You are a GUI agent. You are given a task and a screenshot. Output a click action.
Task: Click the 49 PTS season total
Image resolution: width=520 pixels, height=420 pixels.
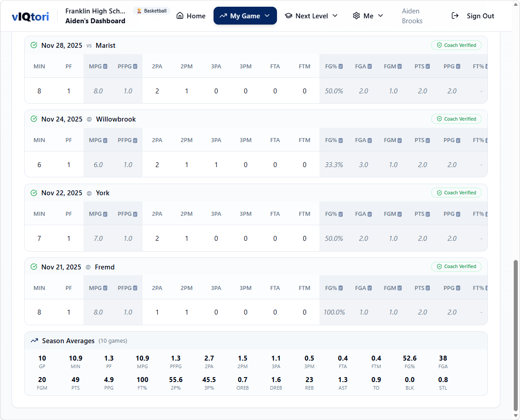pyautogui.click(x=75, y=379)
